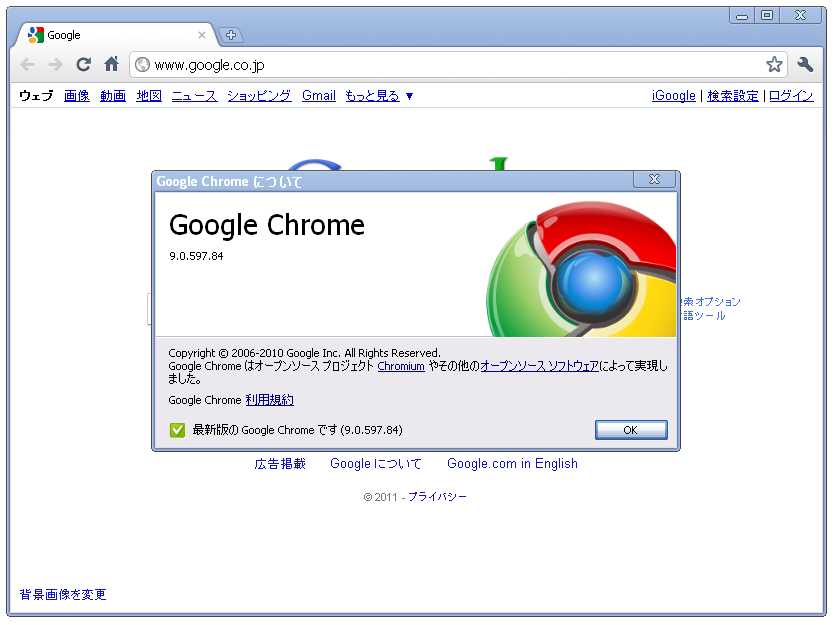Click the Google.com in English link
835x625 pixels.
coord(512,464)
